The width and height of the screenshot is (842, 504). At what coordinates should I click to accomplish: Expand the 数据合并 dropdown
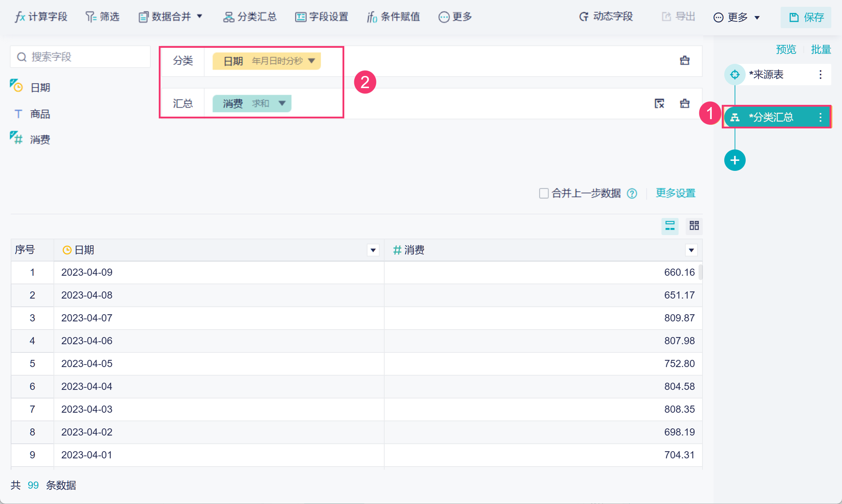[199, 16]
